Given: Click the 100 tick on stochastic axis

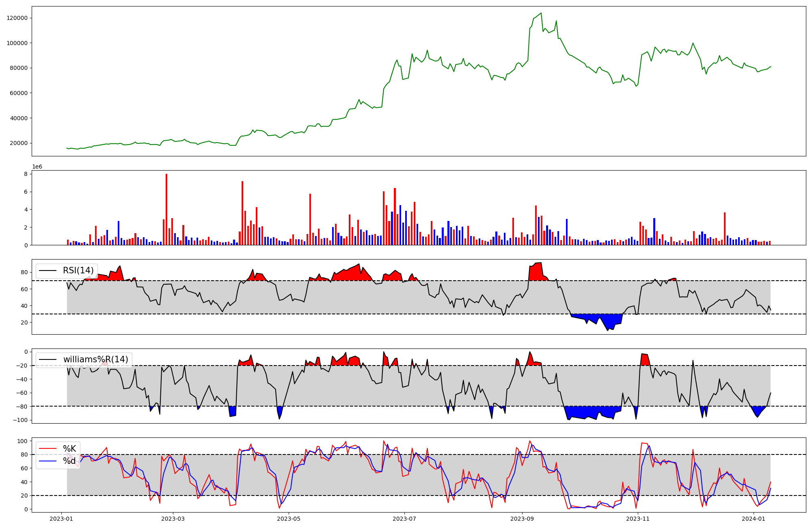Looking at the screenshot, I should coord(23,441).
